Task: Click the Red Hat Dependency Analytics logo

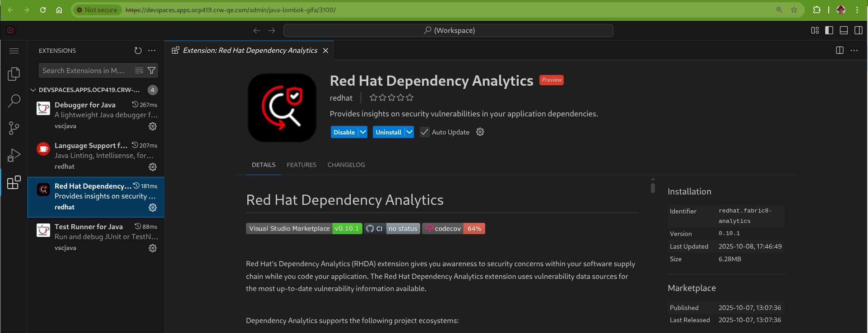Action: point(282,108)
